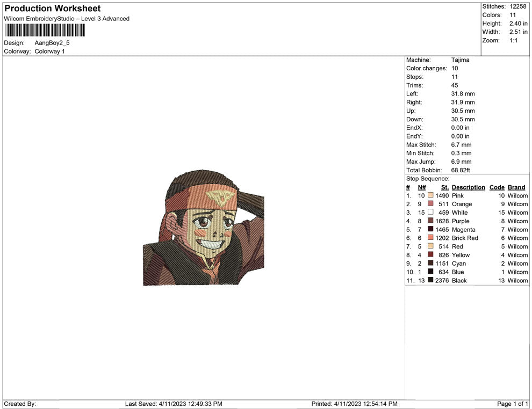The height and width of the screenshot is (409, 532).
Task: Click the Right value 31.9 mm
Action: 463,103
